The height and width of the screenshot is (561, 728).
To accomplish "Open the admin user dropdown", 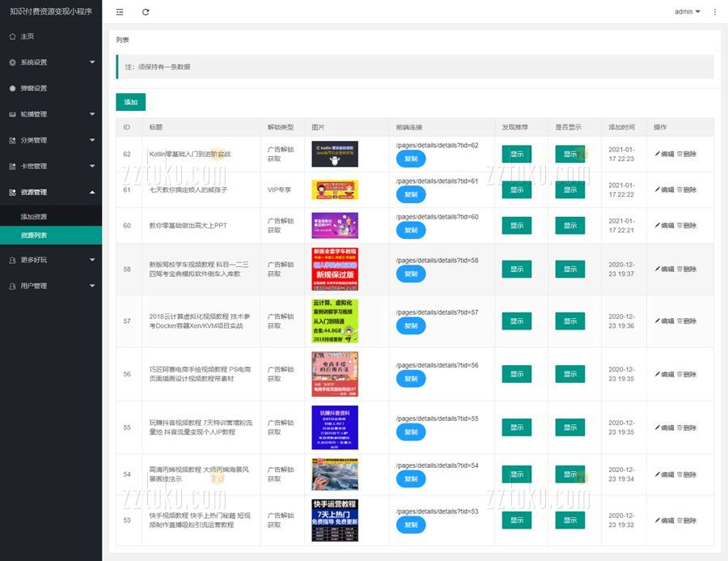I will coord(687,12).
